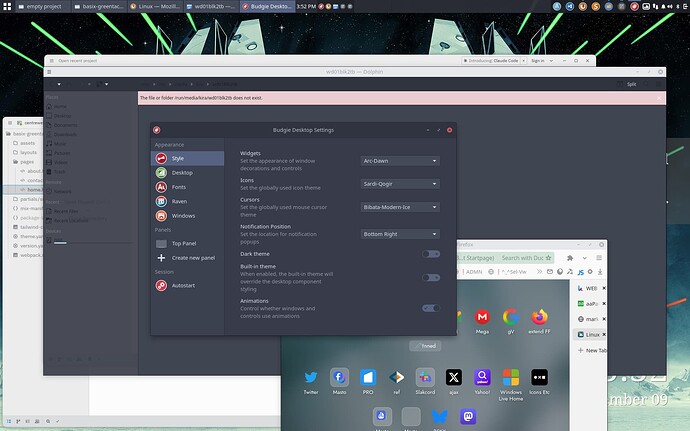
Task: Expand the Icons theme dropdown Sardi-Qogir
Action: 399,184
